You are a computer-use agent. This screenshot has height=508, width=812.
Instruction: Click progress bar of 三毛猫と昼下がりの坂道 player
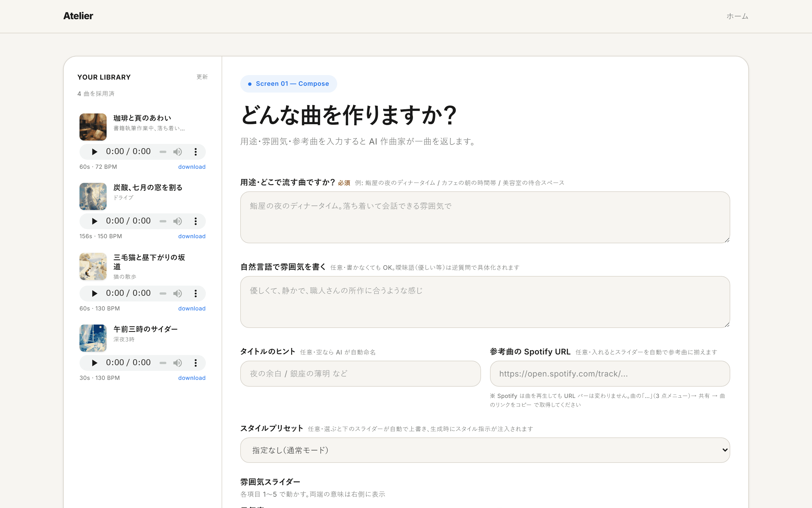coord(163,293)
